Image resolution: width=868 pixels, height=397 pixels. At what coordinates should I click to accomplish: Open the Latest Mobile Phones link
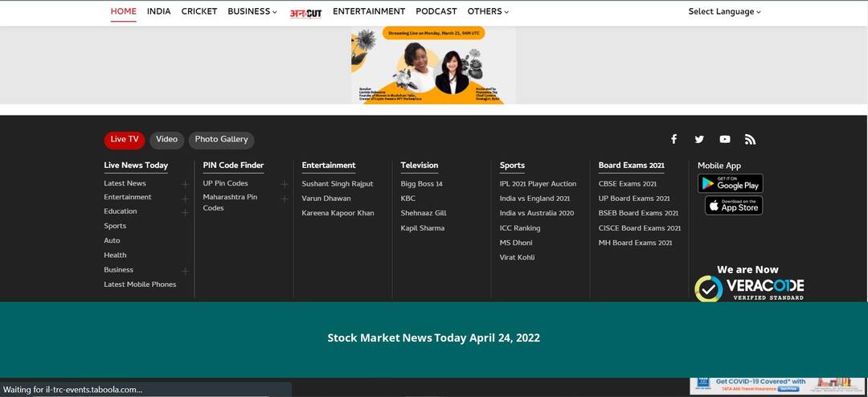pos(140,284)
